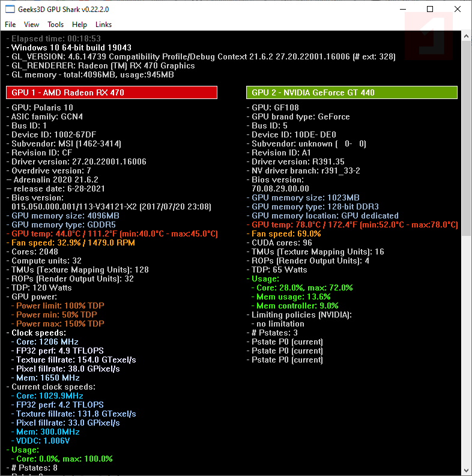Click AMD bios version '015.050.000.001' line
Viewport: 472px width, 476px height.
[112, 206]
